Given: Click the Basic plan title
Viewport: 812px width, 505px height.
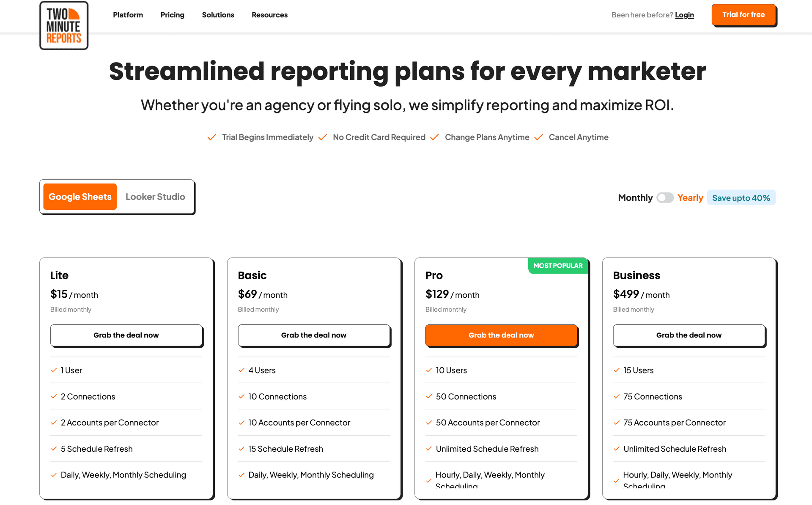Looking at the screenshot, I should [252, 275].
